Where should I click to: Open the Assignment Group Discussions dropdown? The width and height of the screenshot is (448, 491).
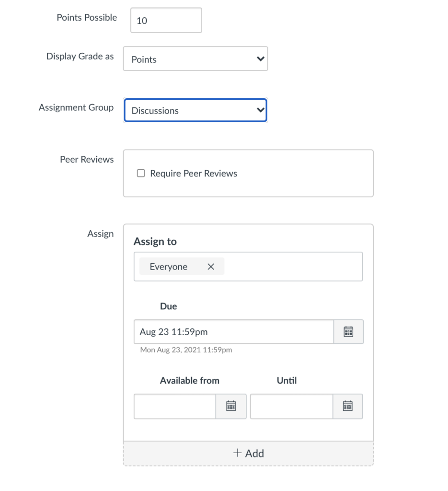pyautogui.click(x=195, y=110)
